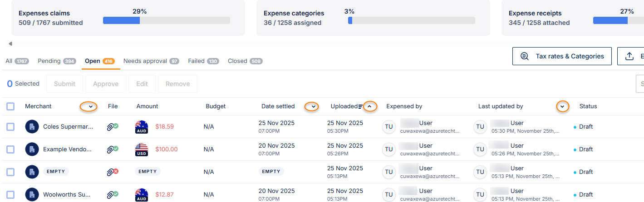Click the sort icon beside Uploaded header
The width and height of the screenshot is (644, 202).
[360, 106]
